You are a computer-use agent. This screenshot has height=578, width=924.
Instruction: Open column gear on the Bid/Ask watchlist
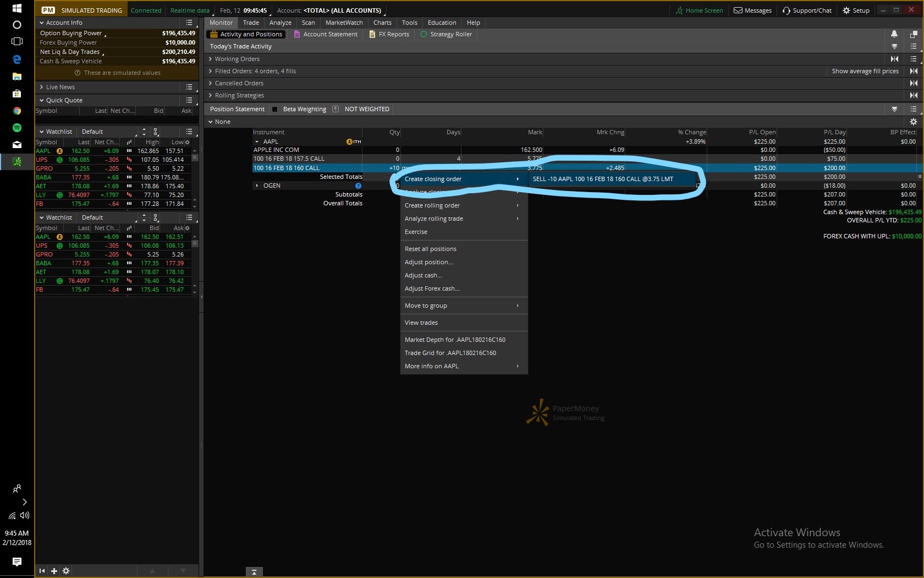pyautogui.click(x=188, y=228)
